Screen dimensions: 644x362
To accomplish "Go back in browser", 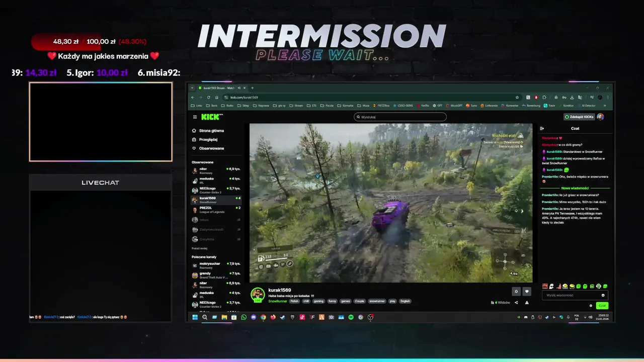I will click(x=193, y=97).
